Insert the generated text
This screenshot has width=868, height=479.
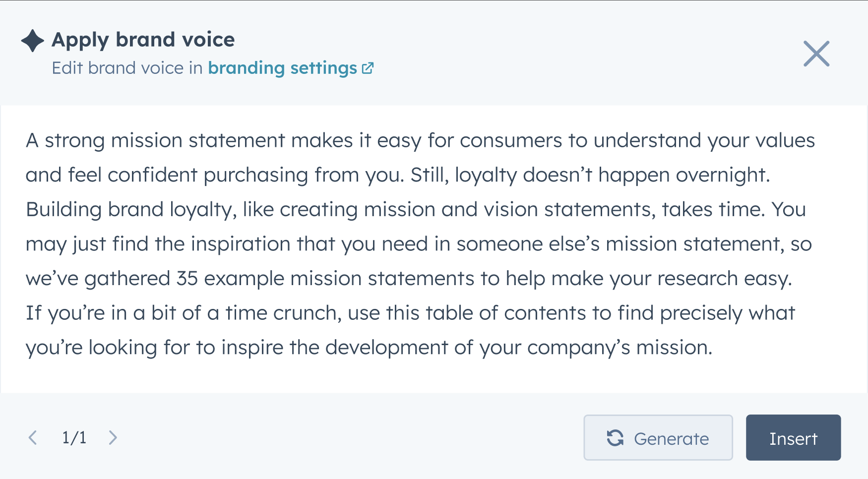[793, 438]
